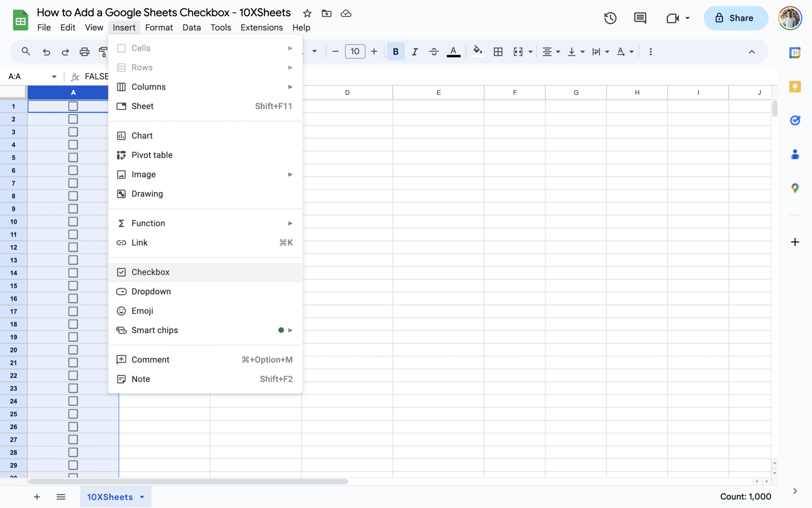The height and width of the screenshot is (508, 812).
Task: Redo the last action
Action: pyautogui.click(x=65, y=52)
